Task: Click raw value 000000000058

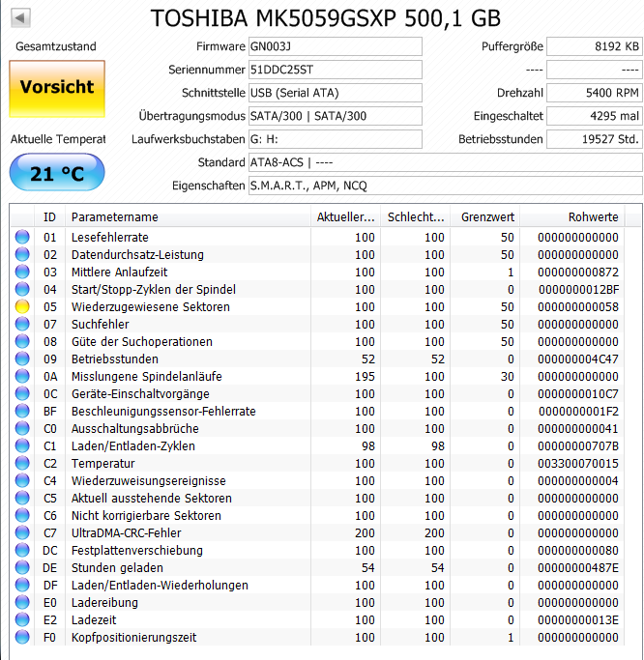Action: tap(578, 307)
